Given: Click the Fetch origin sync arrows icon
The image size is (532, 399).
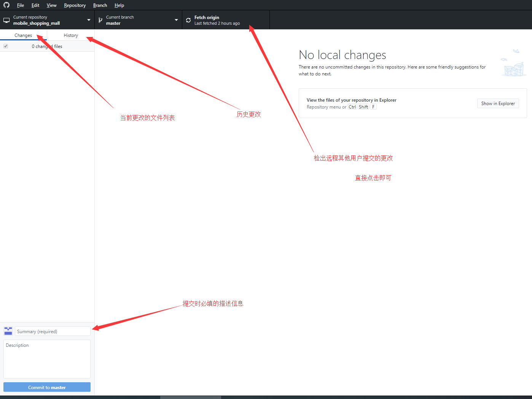Looking at the screenshot, I should 188,20.
